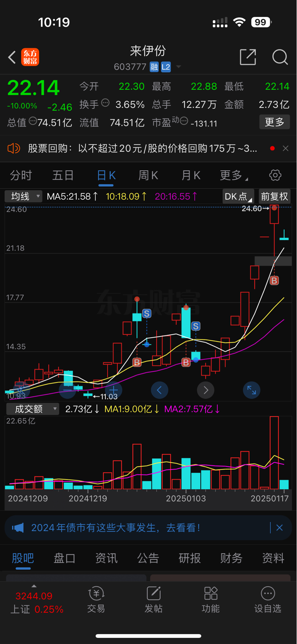This screenshot has height=644, width=297.
Task: Tap the tallest red volume bar
Action: 274,453
